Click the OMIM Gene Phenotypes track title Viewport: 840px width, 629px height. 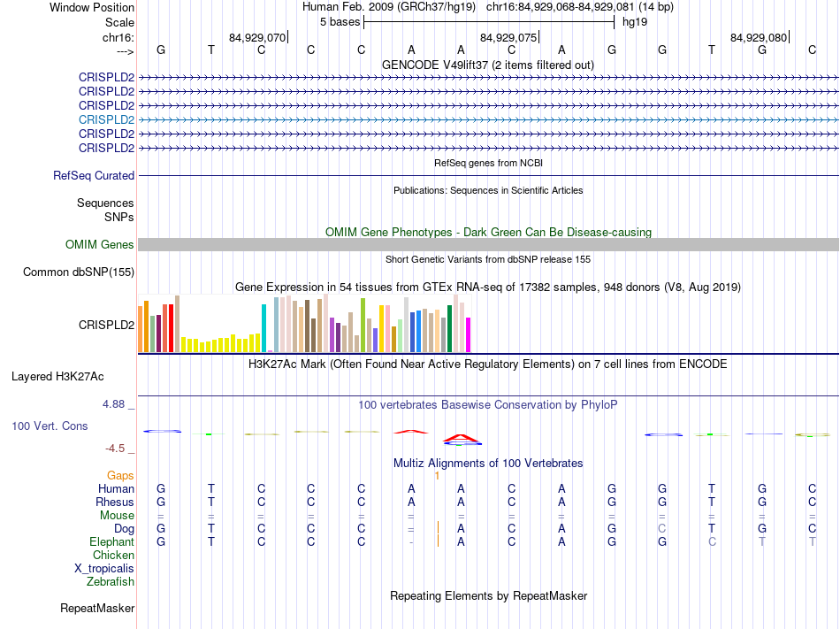(488, 232)
